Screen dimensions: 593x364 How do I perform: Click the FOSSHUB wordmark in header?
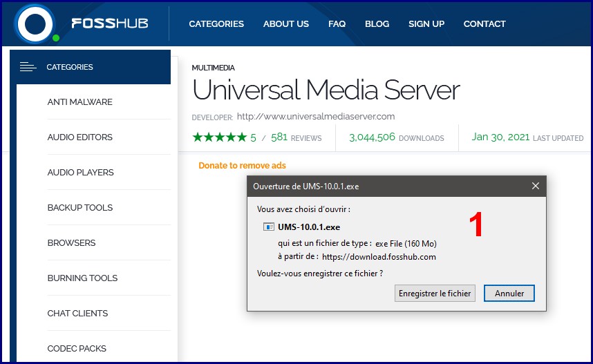click(x=110, y=23)
